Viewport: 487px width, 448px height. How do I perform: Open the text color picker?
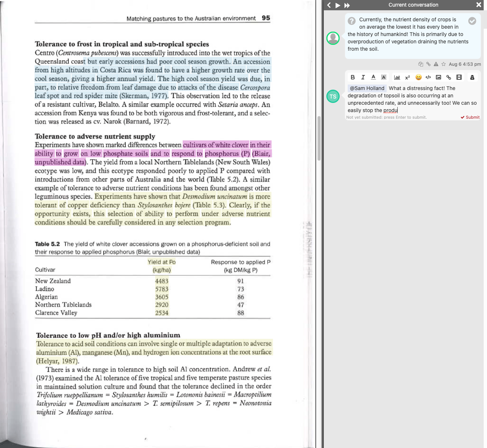(373, 77)
